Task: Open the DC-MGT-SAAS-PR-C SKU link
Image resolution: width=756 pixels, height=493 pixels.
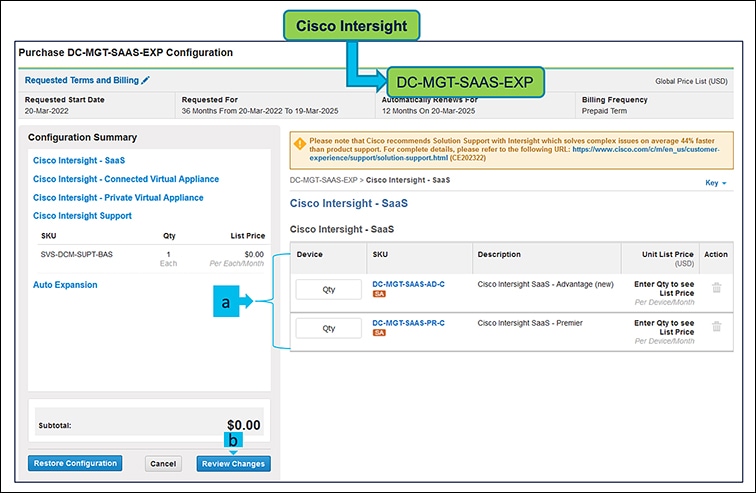Action: [408, 322]
